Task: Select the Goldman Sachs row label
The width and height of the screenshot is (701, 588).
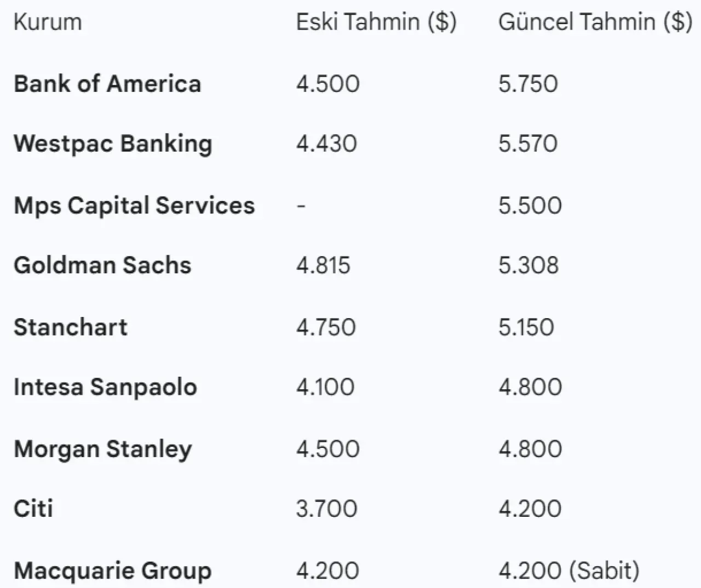Action: tap(102, 265)
